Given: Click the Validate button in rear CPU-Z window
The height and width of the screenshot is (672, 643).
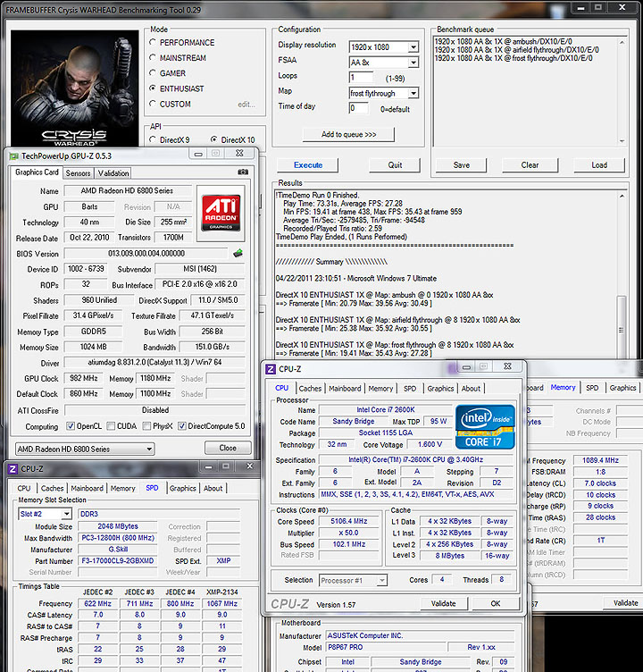Looking at the screenshot, I should (x=625, y=603).
